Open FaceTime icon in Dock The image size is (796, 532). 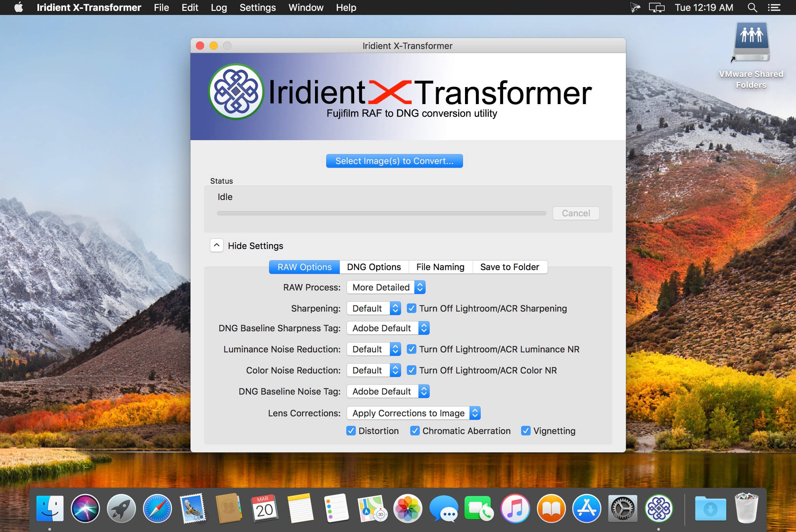[479, 509]
